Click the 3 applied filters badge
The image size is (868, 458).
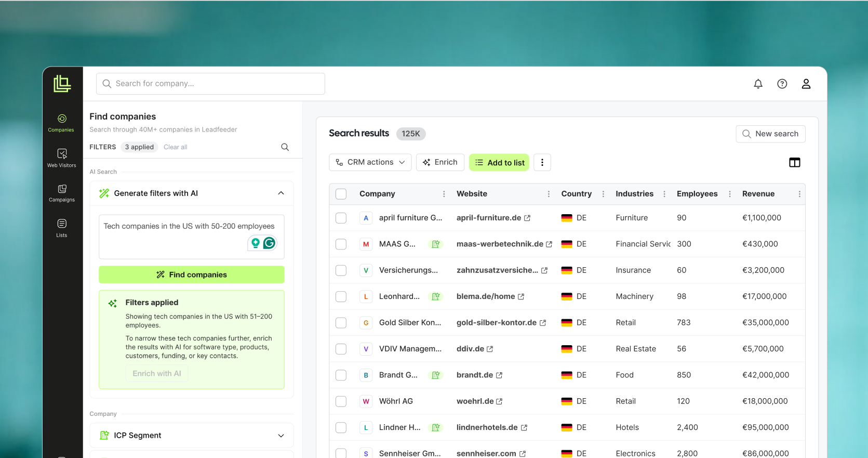click(139, 147)
